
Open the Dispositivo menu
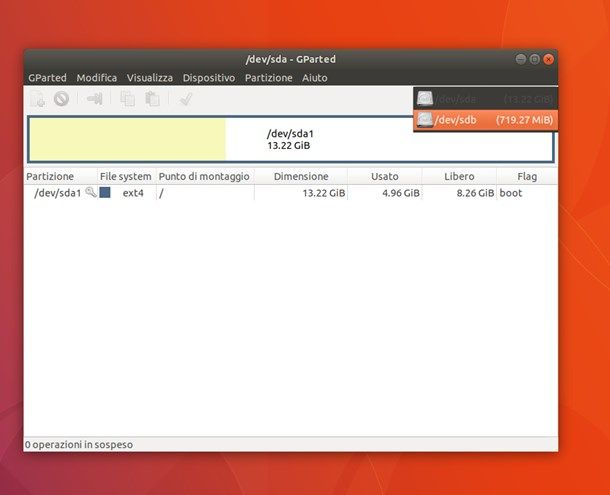click(209, 78)
